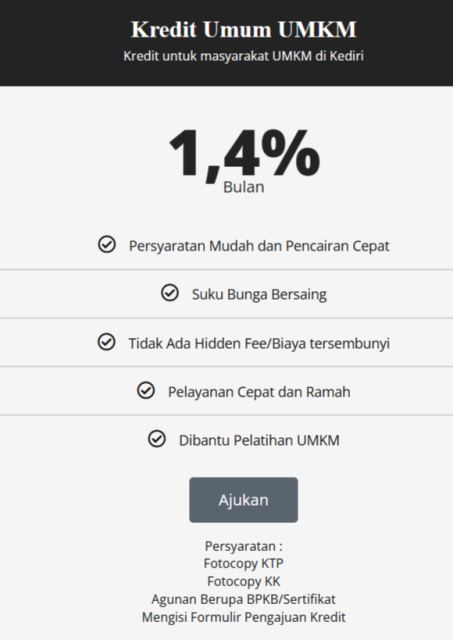453x640 pixels.
Task: Click checkmark icon beside Suku Bunga Bersaing
Action: 170,293
